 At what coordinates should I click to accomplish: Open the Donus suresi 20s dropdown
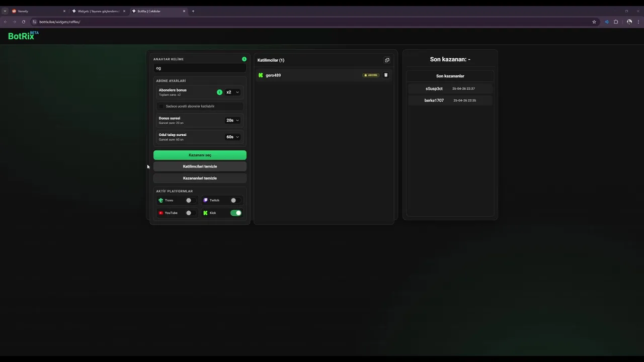pos(232,121)
